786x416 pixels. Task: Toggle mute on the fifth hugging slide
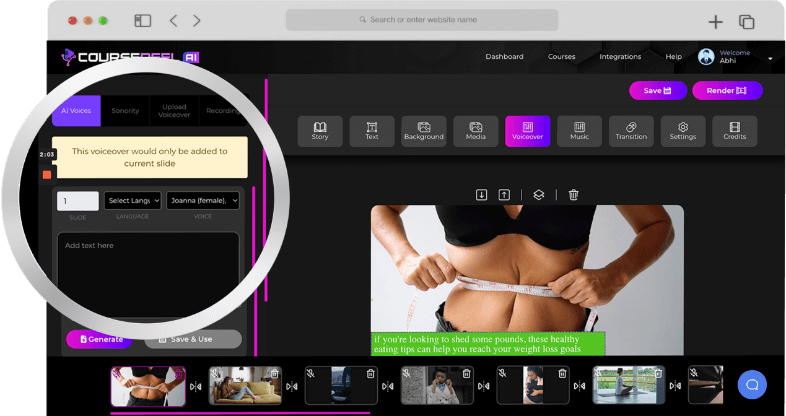(503, 373)
